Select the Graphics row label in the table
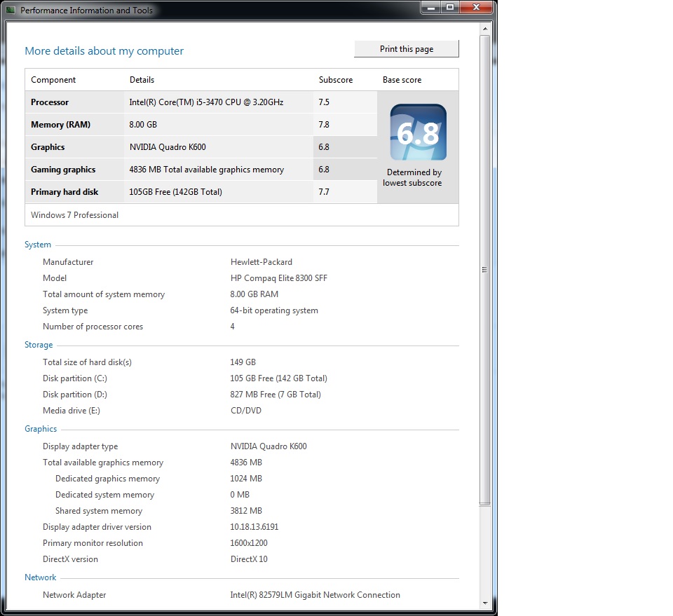 48,146
